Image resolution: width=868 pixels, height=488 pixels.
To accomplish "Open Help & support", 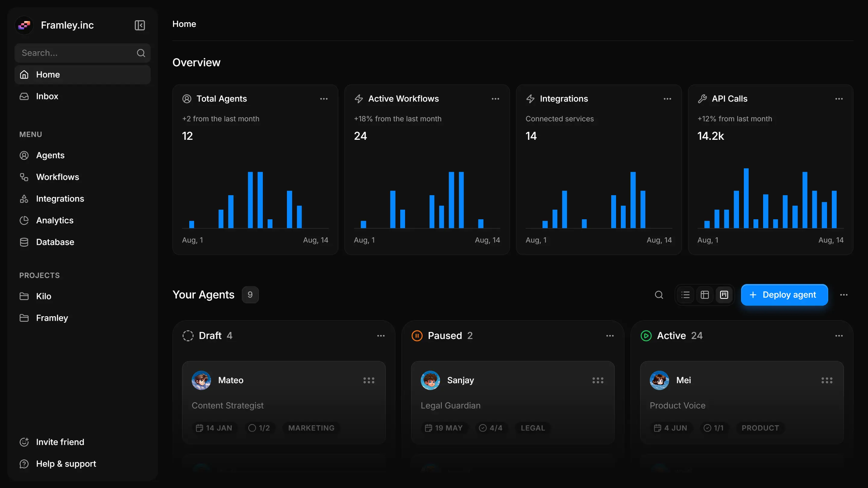I will (66, 463).
